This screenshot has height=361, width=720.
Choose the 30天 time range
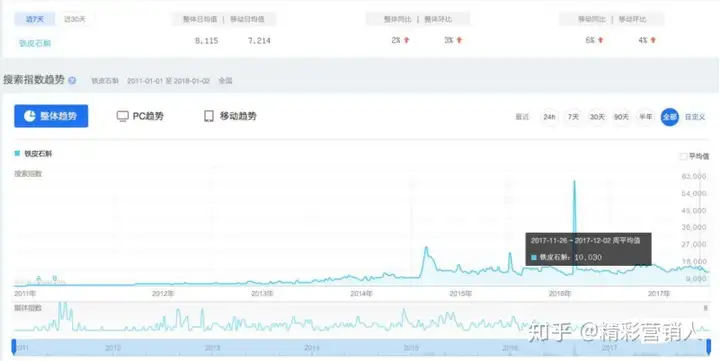point(597,117)
